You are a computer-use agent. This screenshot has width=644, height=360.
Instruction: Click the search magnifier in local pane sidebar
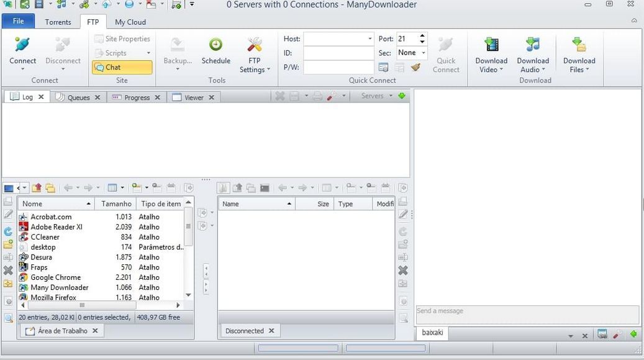point(8,317)
